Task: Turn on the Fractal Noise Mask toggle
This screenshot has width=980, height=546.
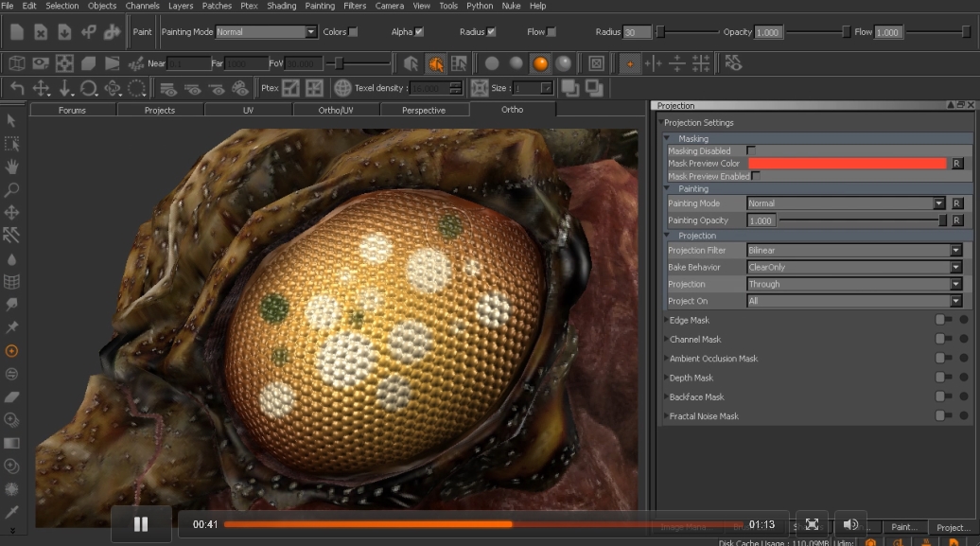Action: point(943,415)
